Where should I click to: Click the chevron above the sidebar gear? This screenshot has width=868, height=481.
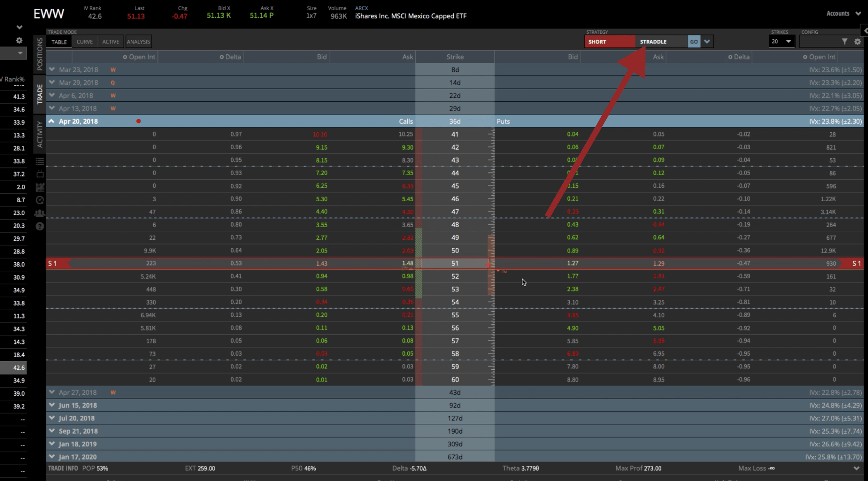point(19,27)
